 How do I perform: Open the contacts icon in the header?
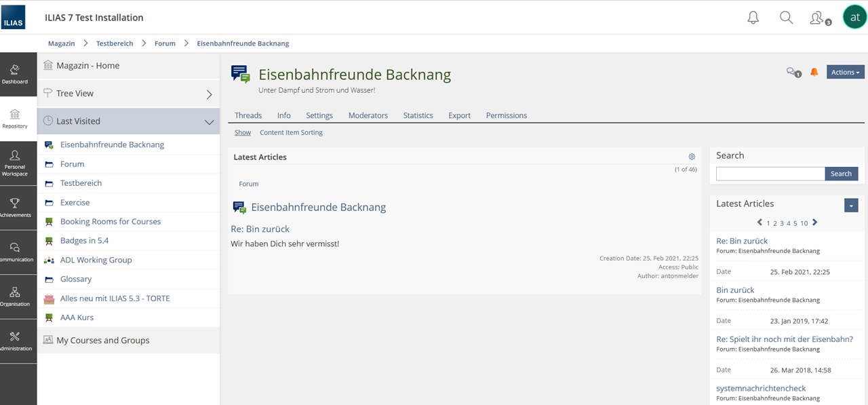point(818,18)
